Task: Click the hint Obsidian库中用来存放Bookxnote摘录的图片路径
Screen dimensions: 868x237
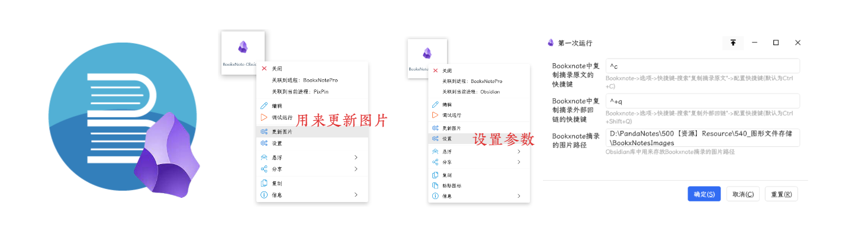Action: tap(670, 152)
